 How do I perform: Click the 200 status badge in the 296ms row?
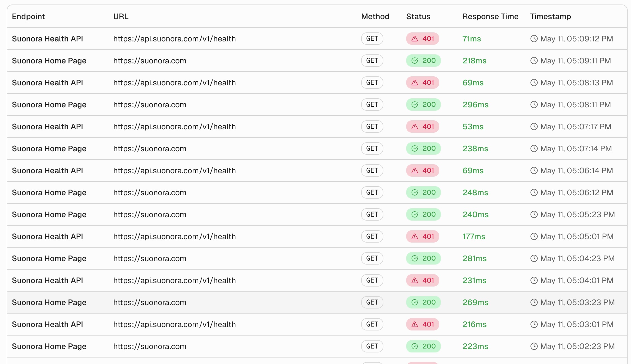pyautogui.click(x=423, y=105)
